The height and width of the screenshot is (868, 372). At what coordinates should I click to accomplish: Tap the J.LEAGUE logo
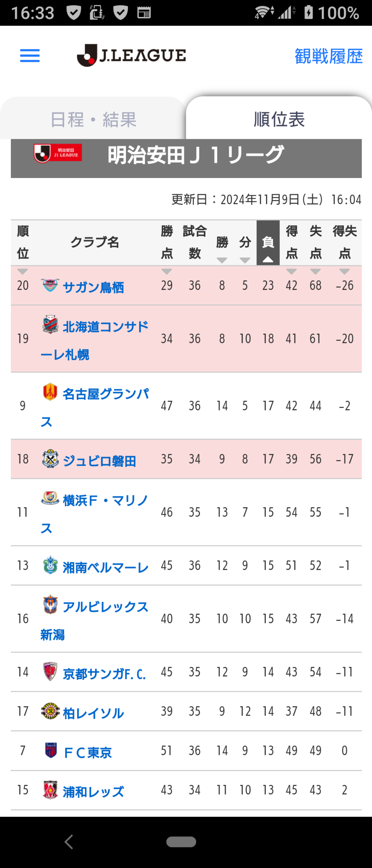point(131,55)
